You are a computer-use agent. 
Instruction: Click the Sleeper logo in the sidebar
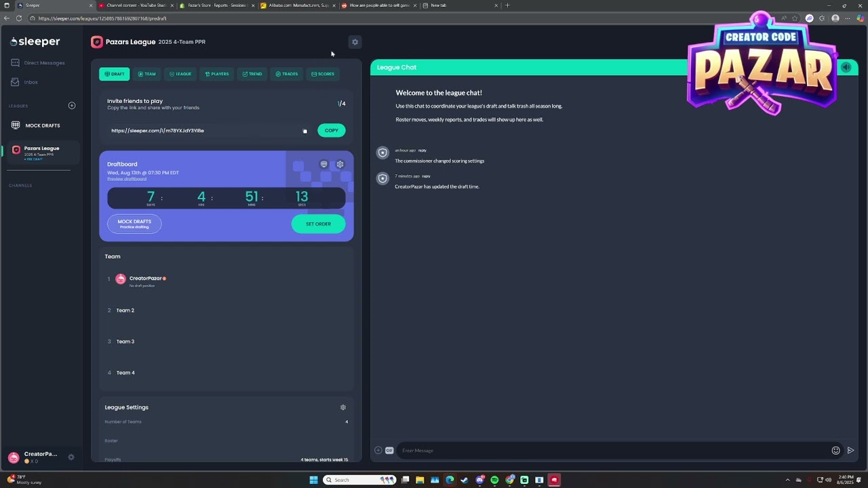pos(35,42)
